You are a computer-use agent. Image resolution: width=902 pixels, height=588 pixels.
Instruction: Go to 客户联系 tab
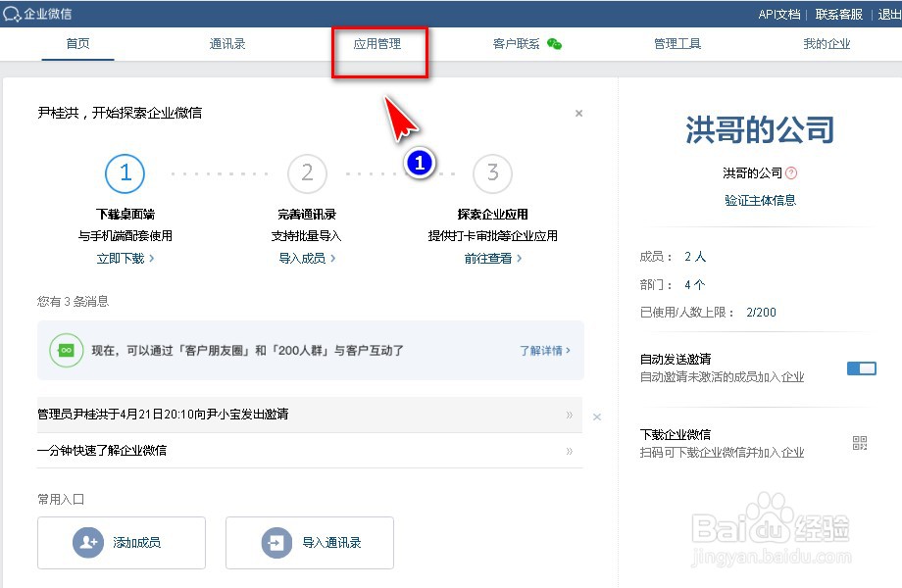516,44
